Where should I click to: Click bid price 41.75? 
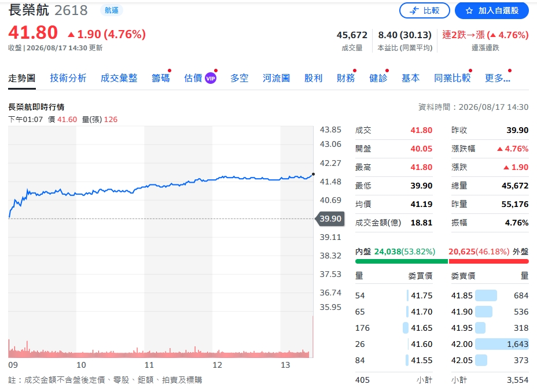pos(422,295)
